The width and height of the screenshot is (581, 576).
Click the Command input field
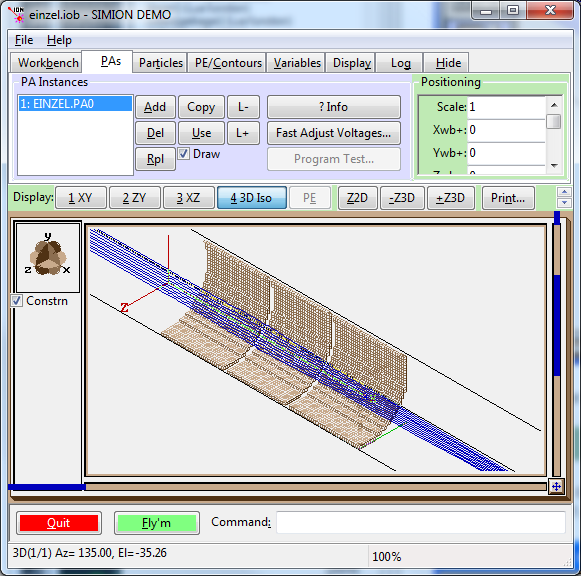click(x=421, y=523)
